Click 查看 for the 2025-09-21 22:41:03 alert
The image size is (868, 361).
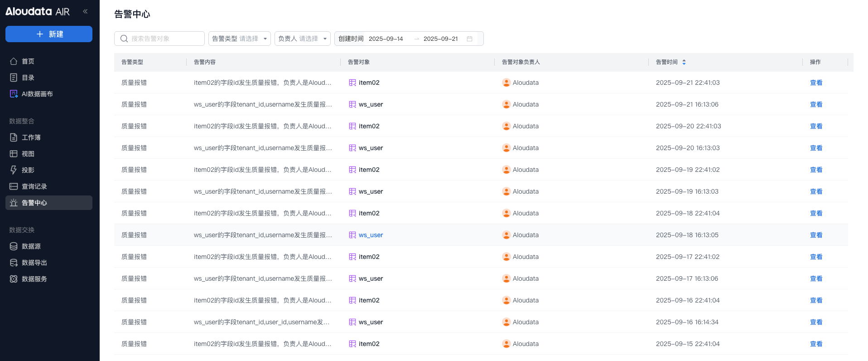[x=816, y=83]
